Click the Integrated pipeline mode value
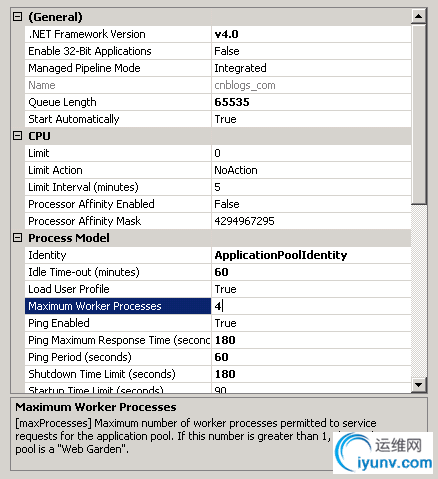The height and width of the screenshot is (479, 438). coord(311,68)
